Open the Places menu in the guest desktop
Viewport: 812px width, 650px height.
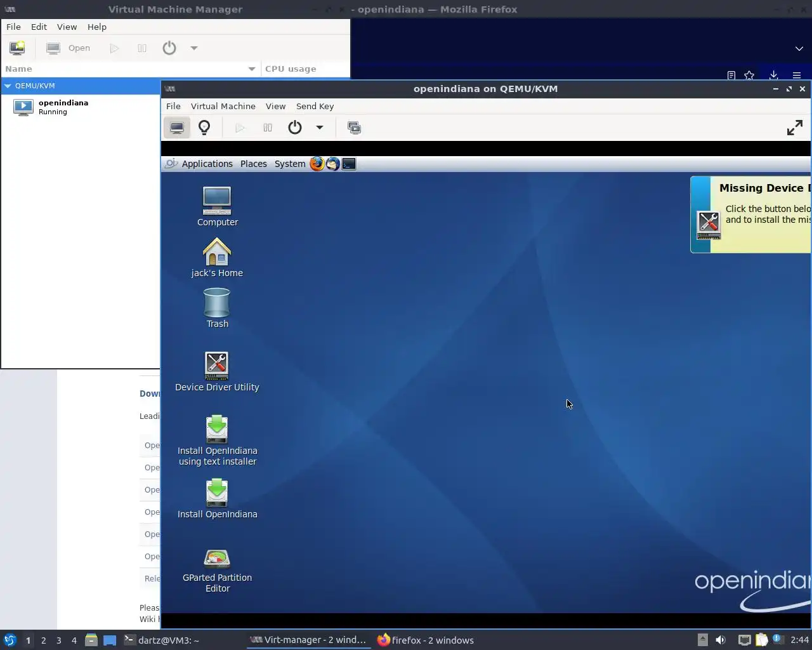click(x=254, y=164)
